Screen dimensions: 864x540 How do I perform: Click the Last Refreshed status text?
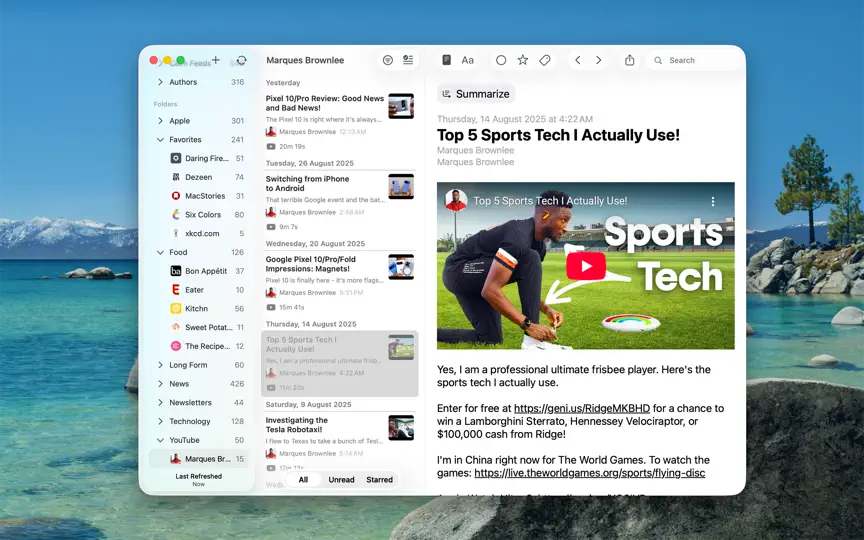tap(198, 479)
